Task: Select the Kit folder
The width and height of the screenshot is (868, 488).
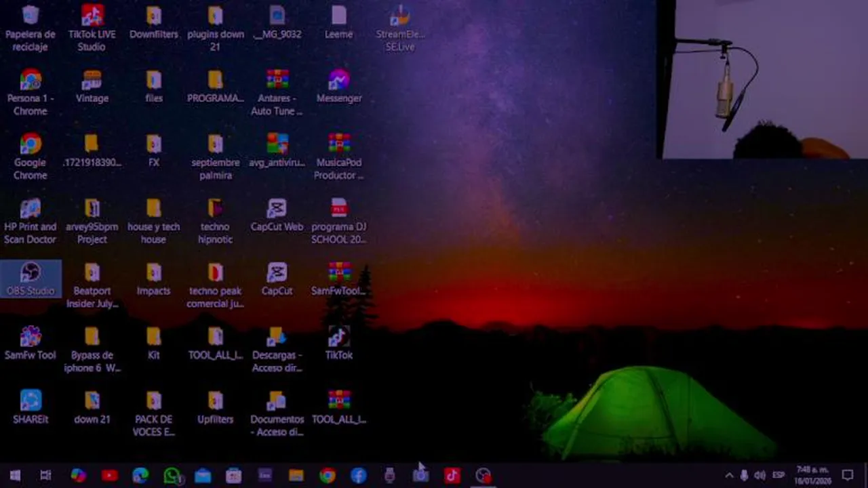Action: click(x=154, y=344)
